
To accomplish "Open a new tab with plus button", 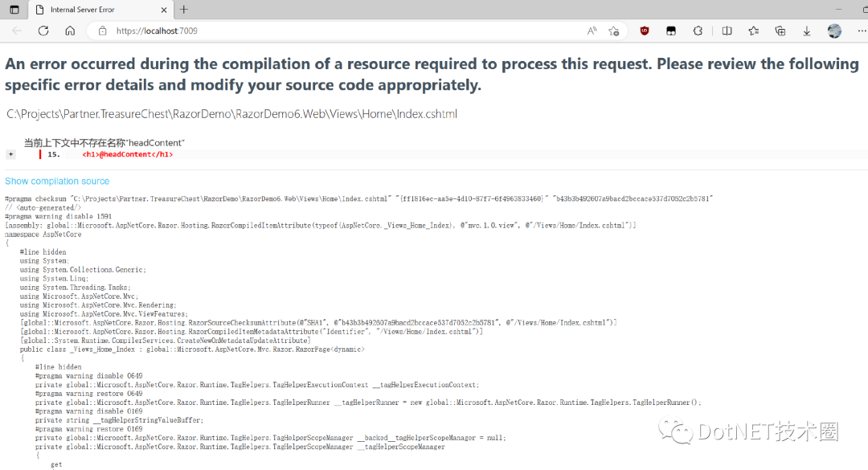I will [x=184, y=10].
